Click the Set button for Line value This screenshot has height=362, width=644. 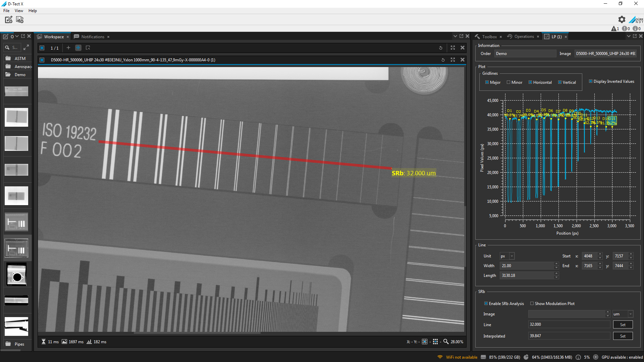[x=623, y=324]
